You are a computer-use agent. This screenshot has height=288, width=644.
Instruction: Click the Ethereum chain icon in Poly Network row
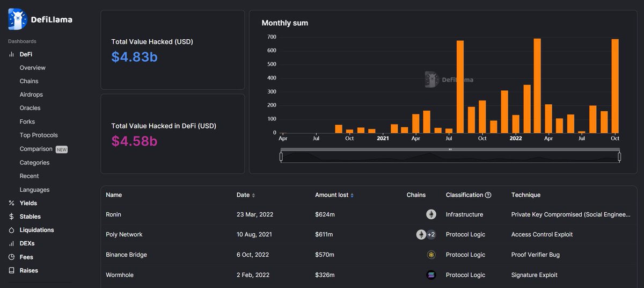pos(421,234)
